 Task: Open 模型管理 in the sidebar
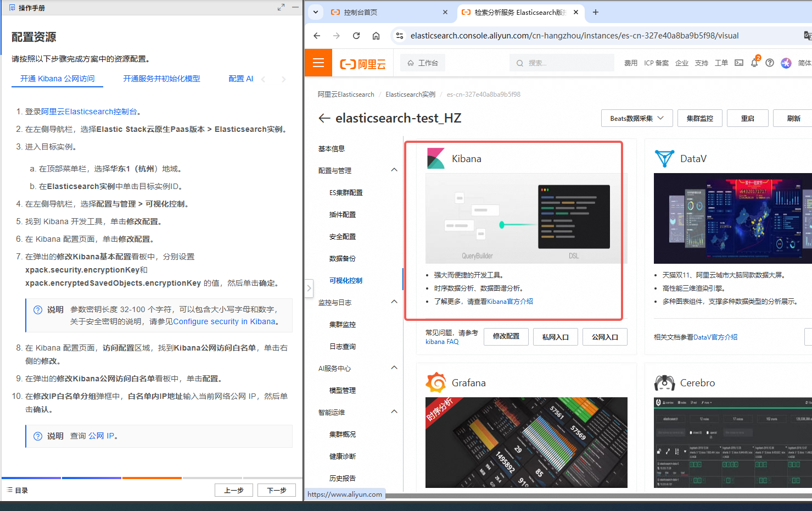click(x=343, y=391)
